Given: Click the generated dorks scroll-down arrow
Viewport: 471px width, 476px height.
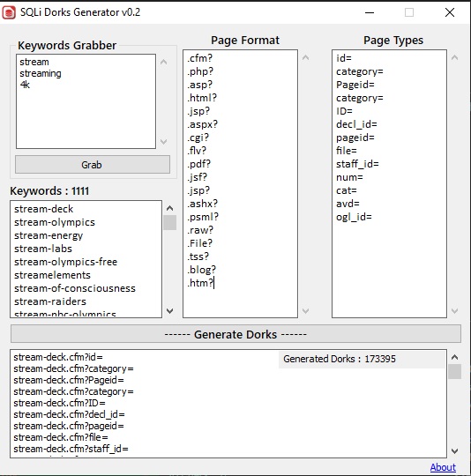Looking at the screenshot, I should point(454,450).
